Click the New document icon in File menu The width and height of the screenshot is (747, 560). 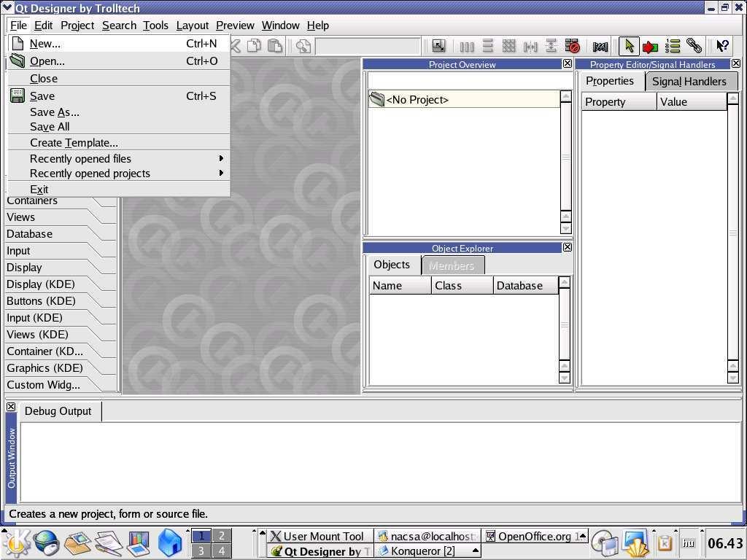[18, 43]
